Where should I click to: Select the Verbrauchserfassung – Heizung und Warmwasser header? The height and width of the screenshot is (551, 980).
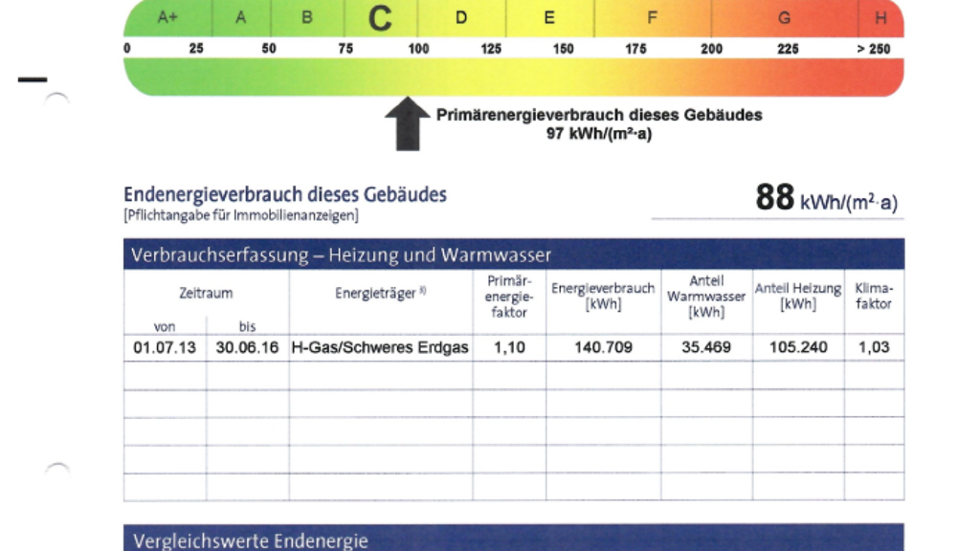(x=342, y=255)
